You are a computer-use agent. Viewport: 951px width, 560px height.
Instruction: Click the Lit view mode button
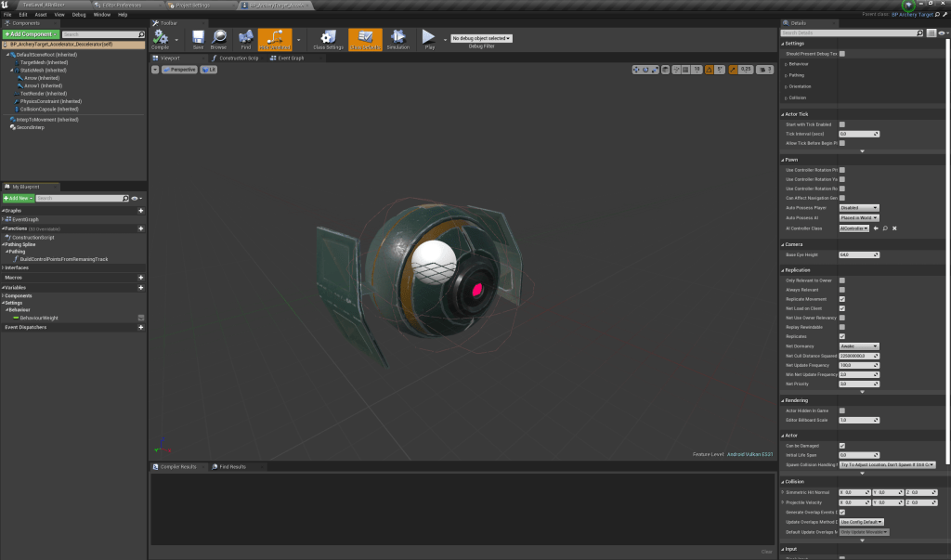209,70
